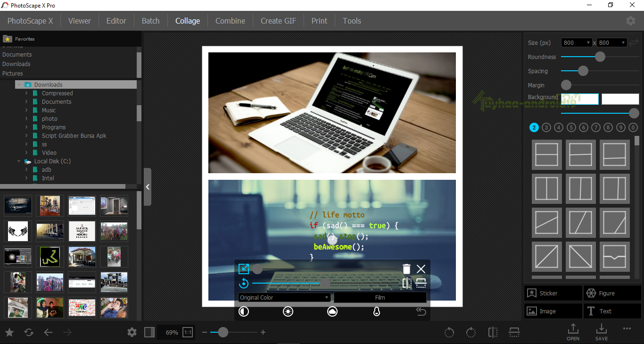Open the temperature thermometer icon
This screenshot has height=344, width=644.
point(376,311)
